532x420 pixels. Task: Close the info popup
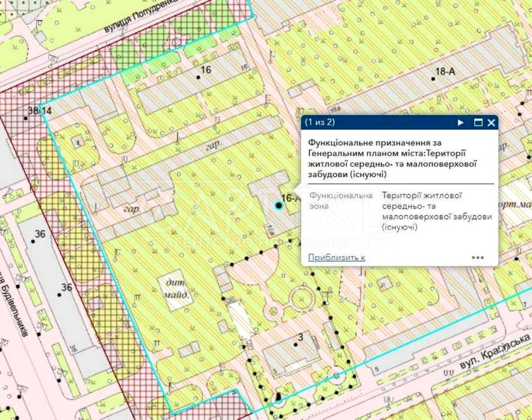pos(491,122)
